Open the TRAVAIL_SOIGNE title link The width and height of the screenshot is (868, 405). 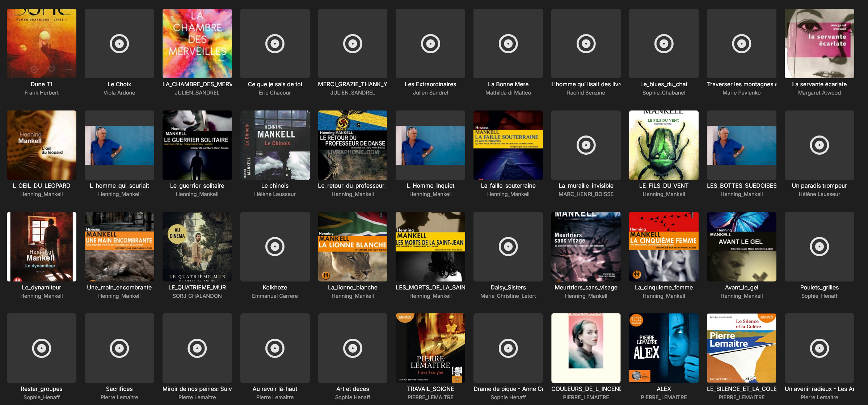pos(430,389)
